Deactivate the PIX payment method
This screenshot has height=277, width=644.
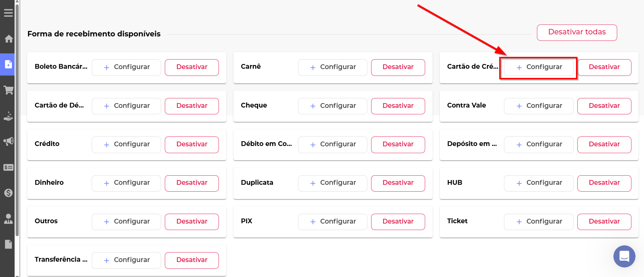[398, 222]
